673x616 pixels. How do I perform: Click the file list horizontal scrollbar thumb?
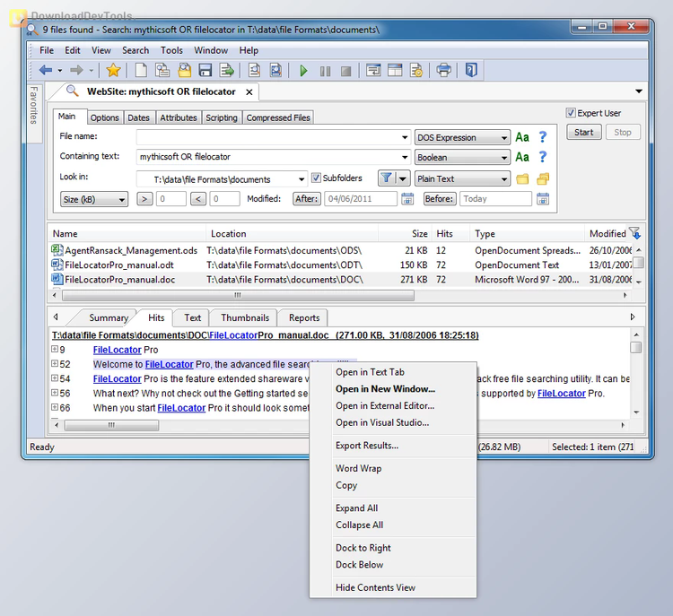coord(238,295)
